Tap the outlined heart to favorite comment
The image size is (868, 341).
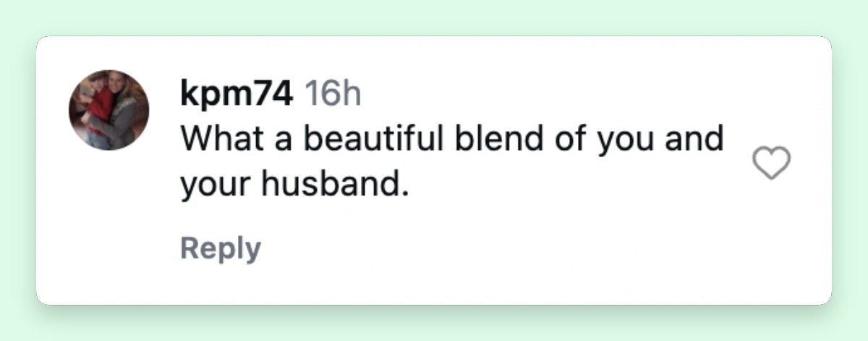[773, 163]
